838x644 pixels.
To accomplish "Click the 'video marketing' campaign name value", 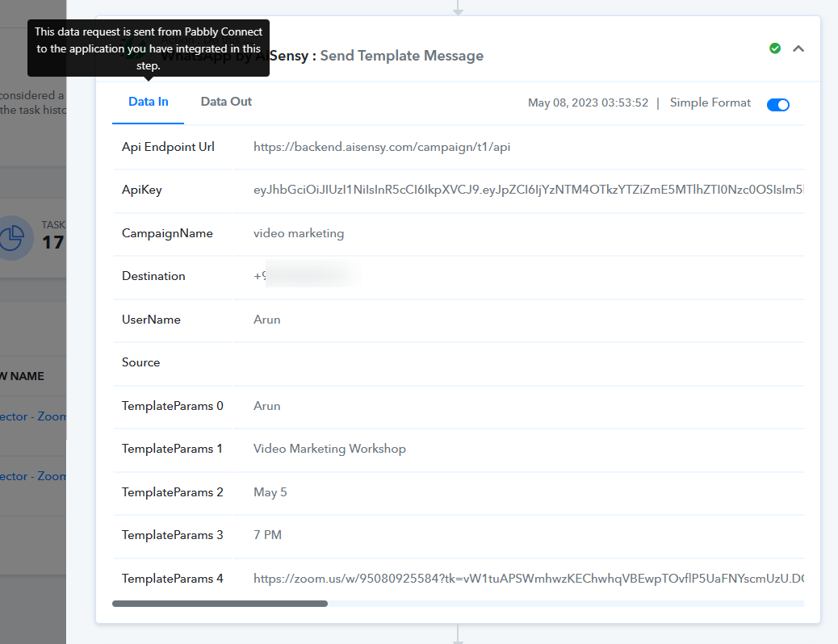I will tap(299, 233).
